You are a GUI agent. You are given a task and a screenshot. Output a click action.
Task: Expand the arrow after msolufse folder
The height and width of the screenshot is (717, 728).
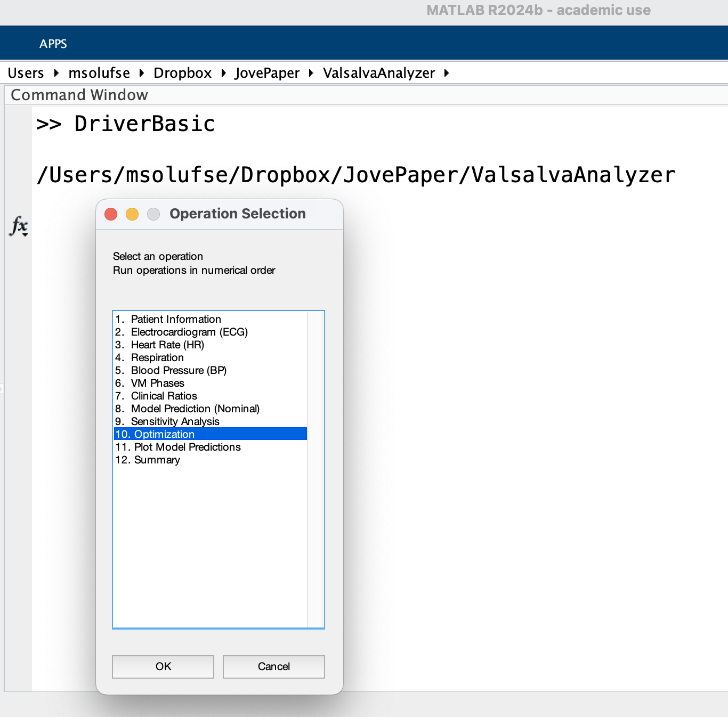[141, 73]
